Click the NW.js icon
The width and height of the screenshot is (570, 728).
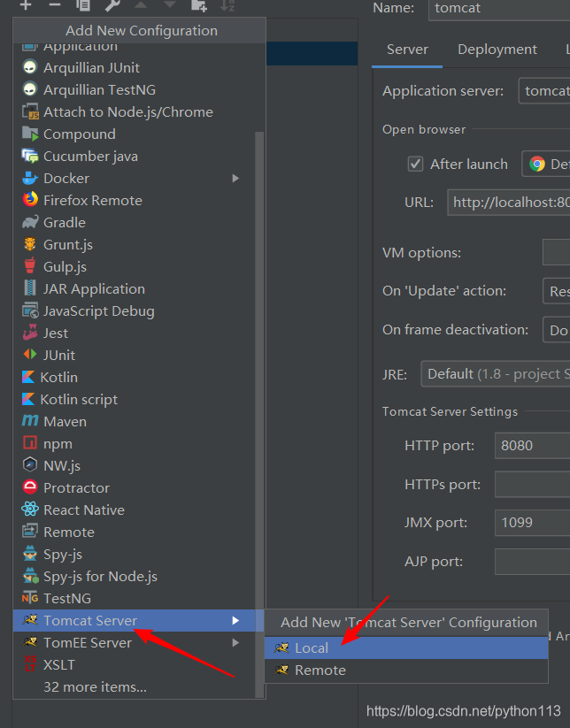(x=30, y=465)
